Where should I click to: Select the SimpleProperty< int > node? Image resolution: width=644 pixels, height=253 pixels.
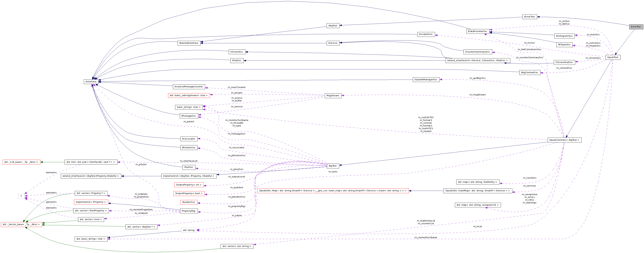coord(189,185)
